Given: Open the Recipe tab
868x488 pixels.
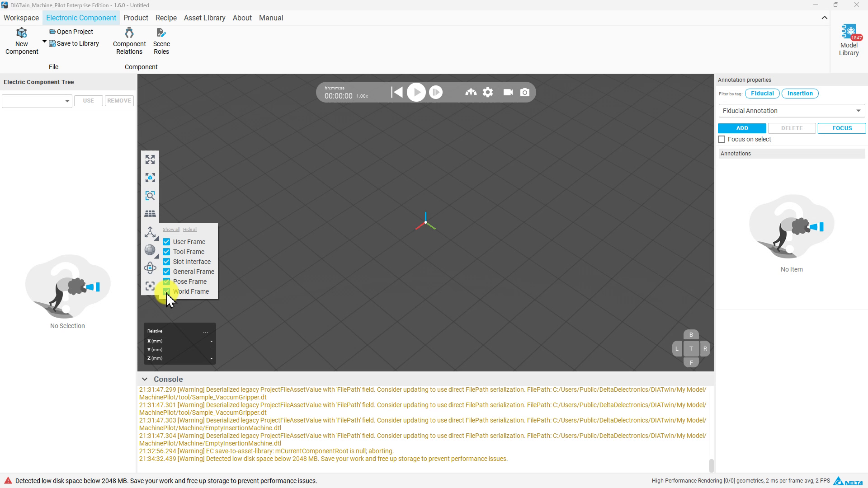Looking at the screenshot, I should [166, 18].
